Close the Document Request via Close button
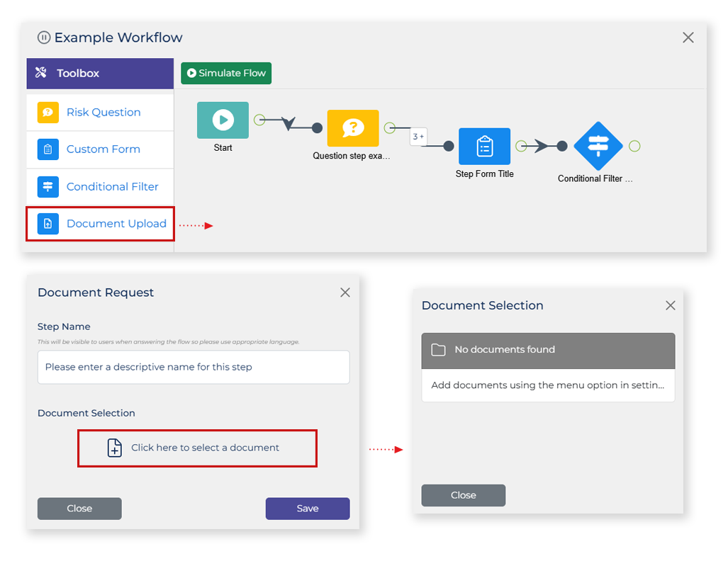 [79, 509]
